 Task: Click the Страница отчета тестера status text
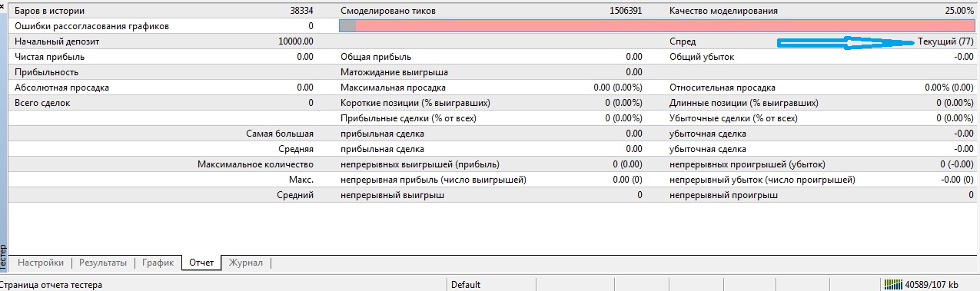coord(51,285)
